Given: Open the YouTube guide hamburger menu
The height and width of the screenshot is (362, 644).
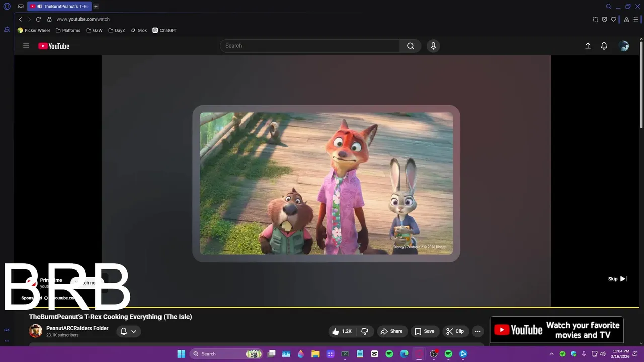Looking at the screenshot, I should coord(26,46).
